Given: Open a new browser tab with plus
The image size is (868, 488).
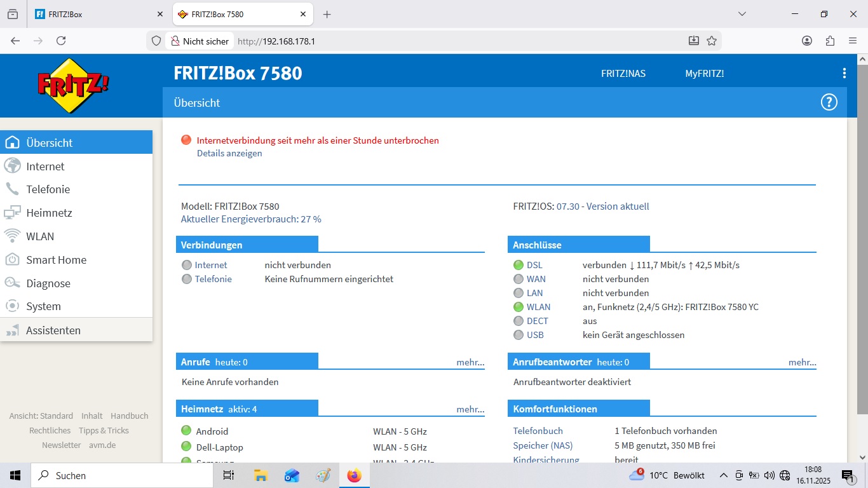Looking at the screenshot, I should [x=327, y=14].
